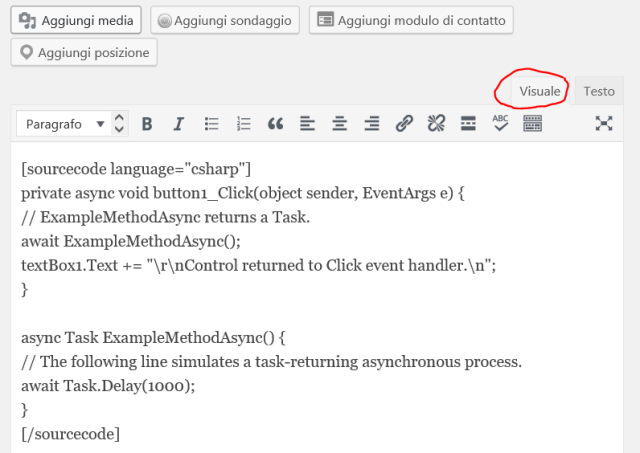Enter distraction-free fullscreen mode
Viewport: 640px width, 453px height.
pos(603,124)
